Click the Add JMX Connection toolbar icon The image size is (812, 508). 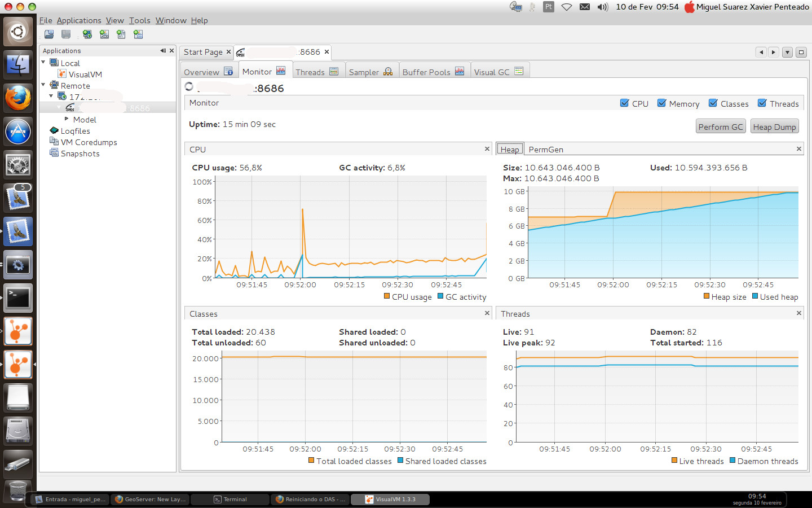tap(104, 34)
